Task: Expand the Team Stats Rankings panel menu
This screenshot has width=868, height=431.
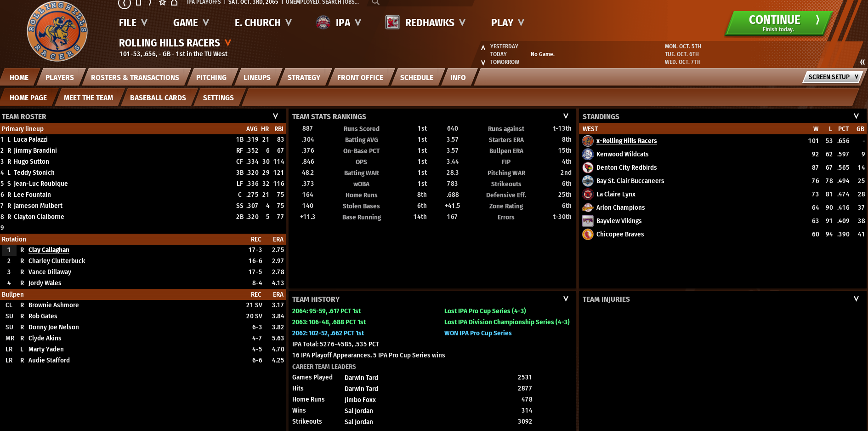Action: coord(566,116)
